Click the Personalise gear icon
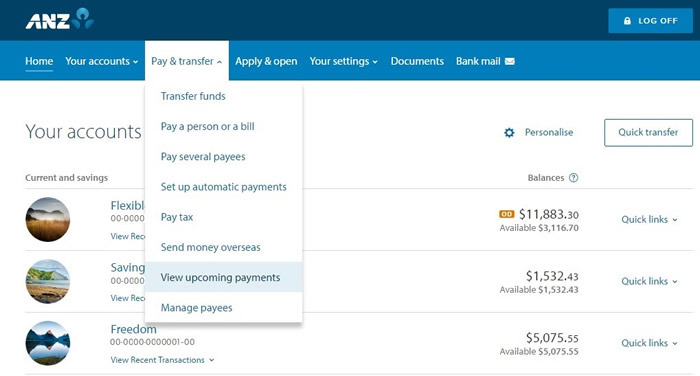The width and height of the screenshot is (700, 376). (509, 133)
